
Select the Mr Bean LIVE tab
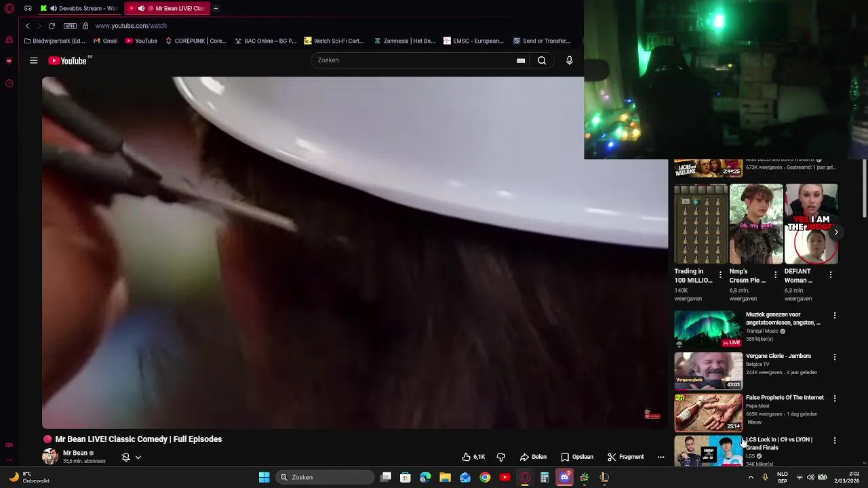167,8
